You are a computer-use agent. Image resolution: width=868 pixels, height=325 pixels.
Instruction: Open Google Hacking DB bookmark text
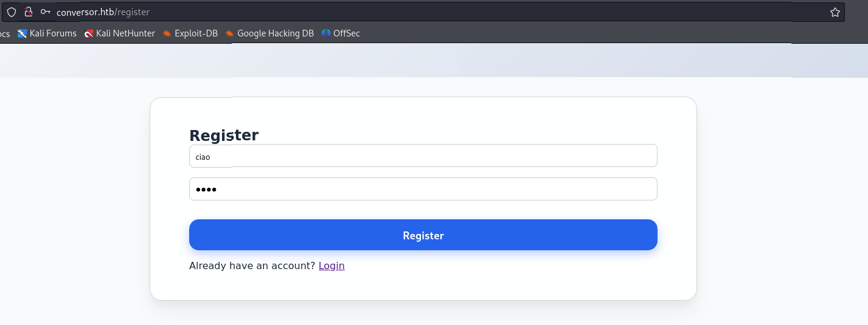275,33
